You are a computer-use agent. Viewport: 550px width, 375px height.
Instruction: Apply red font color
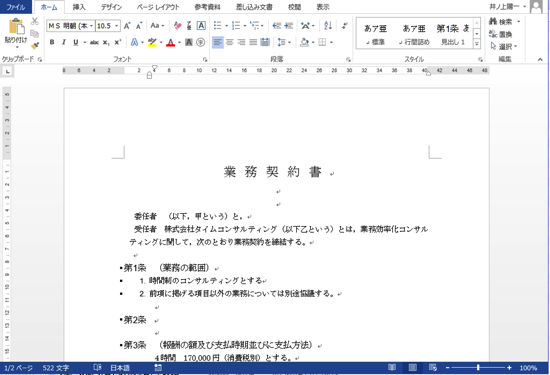170,42
